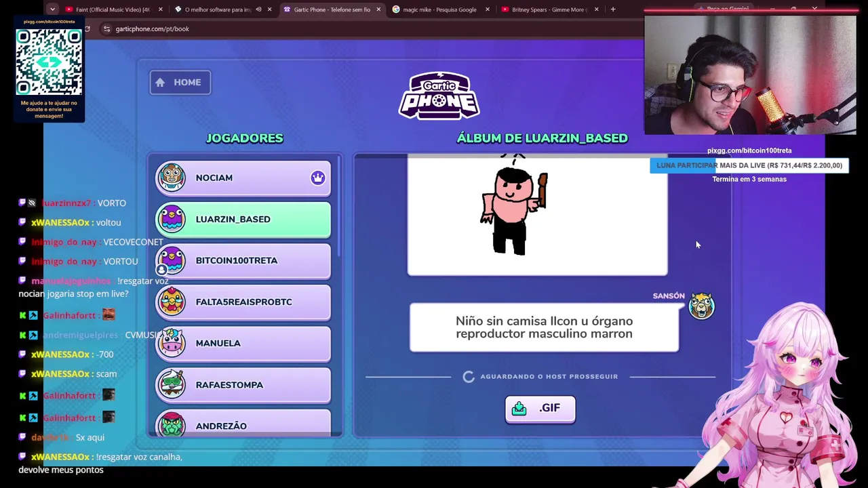Click ANDREZÃO's green monster avatar
868x488 pixels.
pos(171,424)
